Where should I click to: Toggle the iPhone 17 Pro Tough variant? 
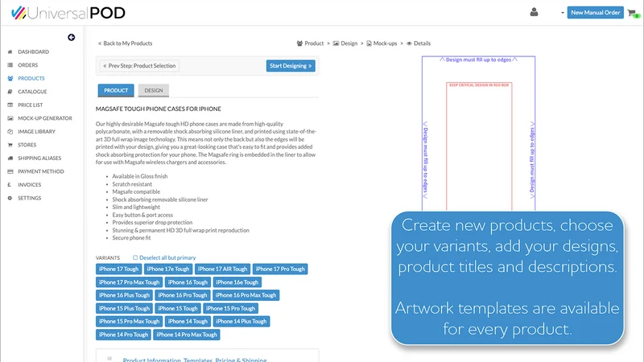point(280,269)
